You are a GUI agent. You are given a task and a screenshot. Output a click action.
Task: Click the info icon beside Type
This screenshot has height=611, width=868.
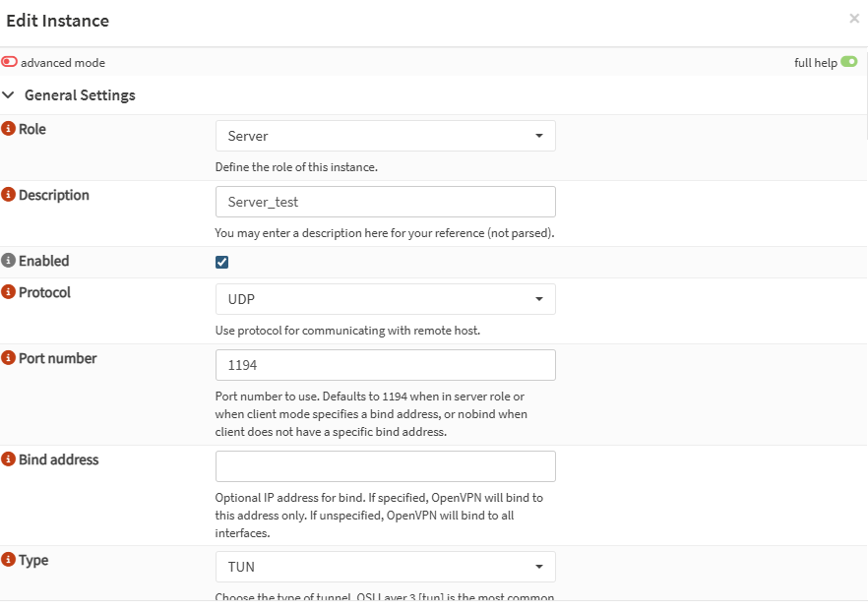(x=9, y=560)
